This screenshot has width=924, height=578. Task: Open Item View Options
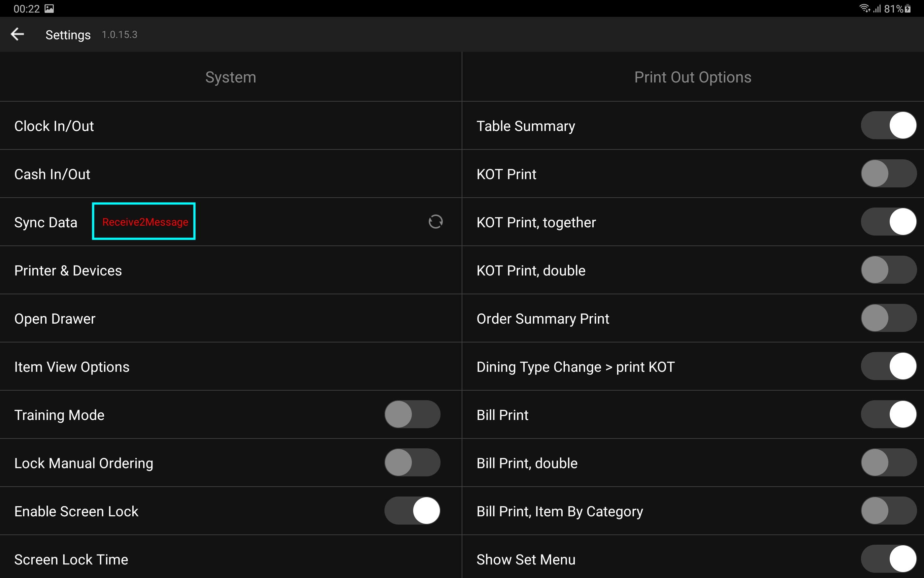pos(72,367)
